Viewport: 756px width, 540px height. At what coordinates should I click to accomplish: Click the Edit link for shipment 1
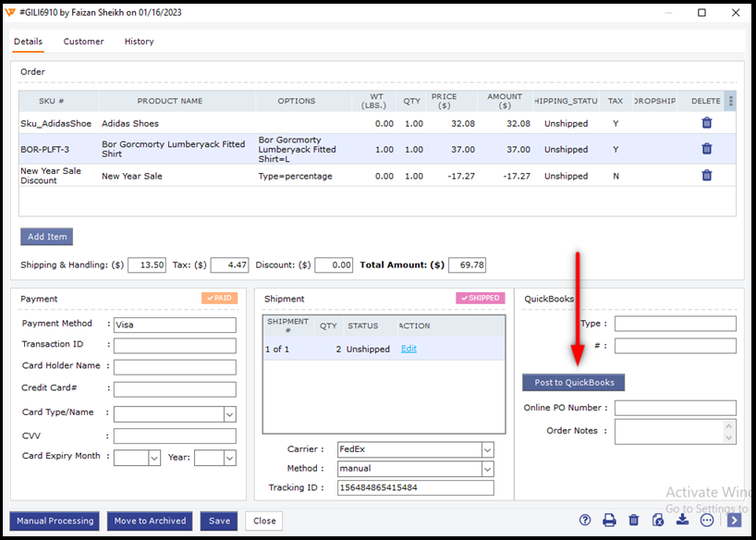tap(408, 349)
